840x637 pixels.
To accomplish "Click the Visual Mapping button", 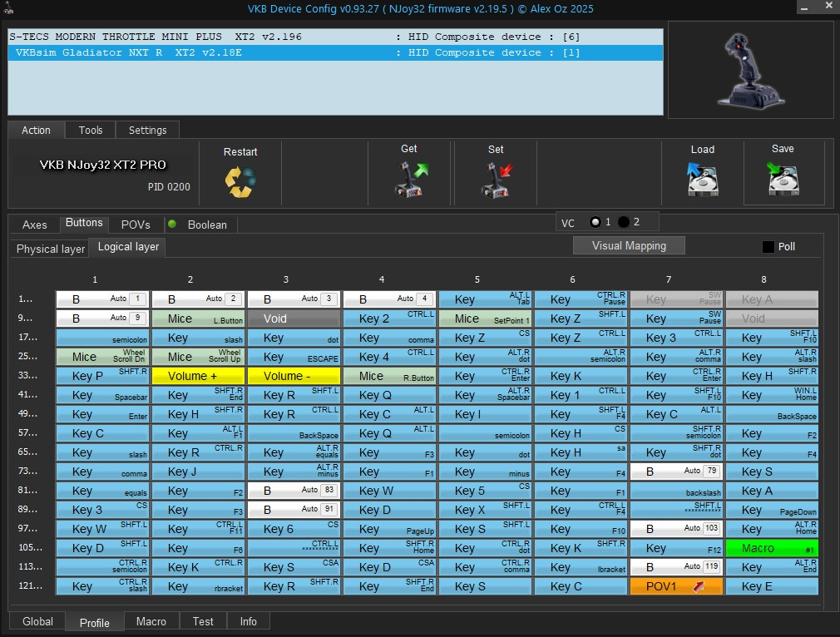I will tap(629, 245).
